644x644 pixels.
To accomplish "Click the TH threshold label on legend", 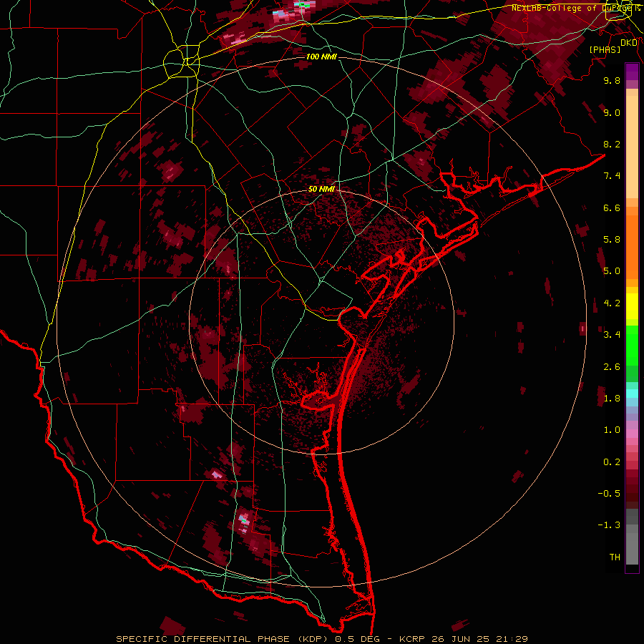I will pyautogui.click(x=615, y=557).
